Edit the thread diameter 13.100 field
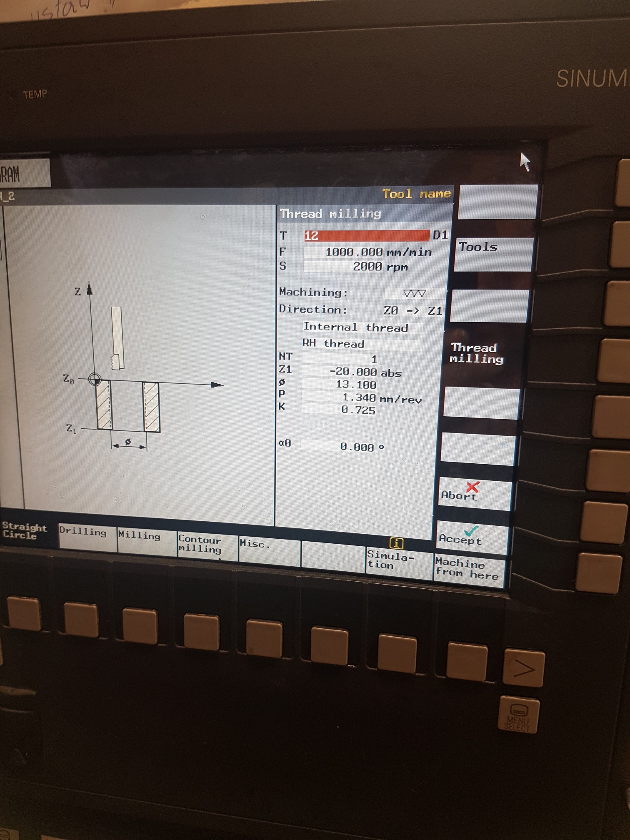 pyautogui.click(x=340, y=384)
